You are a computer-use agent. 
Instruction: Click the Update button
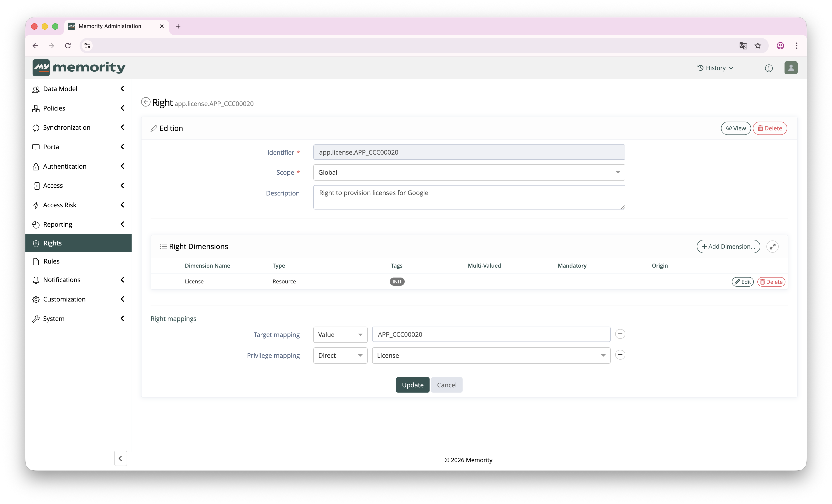pyautogui.click(x=412, y=385)
